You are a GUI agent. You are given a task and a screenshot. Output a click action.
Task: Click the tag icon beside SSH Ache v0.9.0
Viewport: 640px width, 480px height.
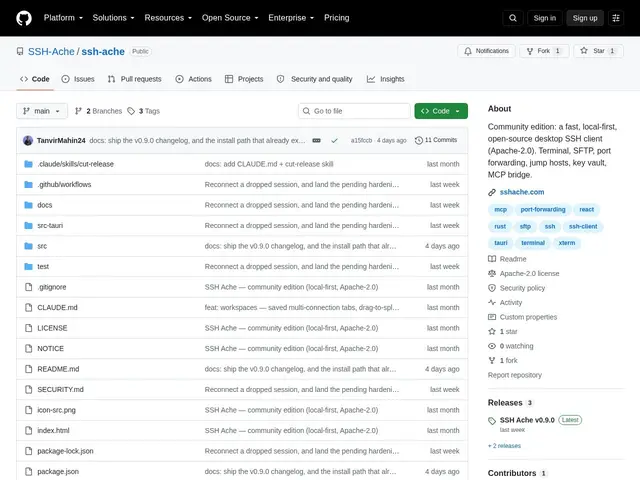492,421
